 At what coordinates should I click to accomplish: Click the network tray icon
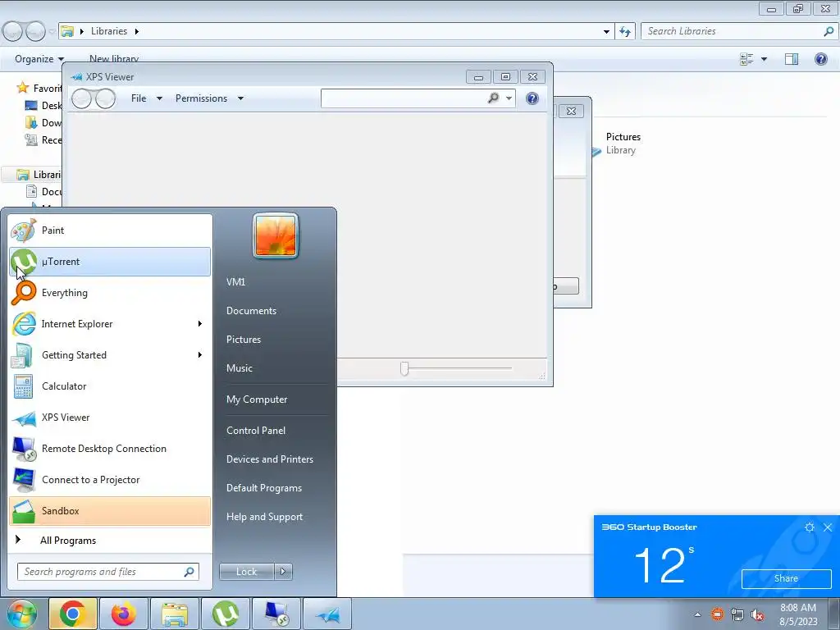(737, 614)
